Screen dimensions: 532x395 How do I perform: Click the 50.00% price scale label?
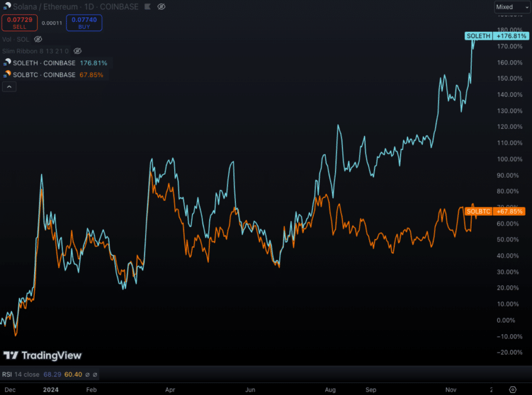point(508,240)
